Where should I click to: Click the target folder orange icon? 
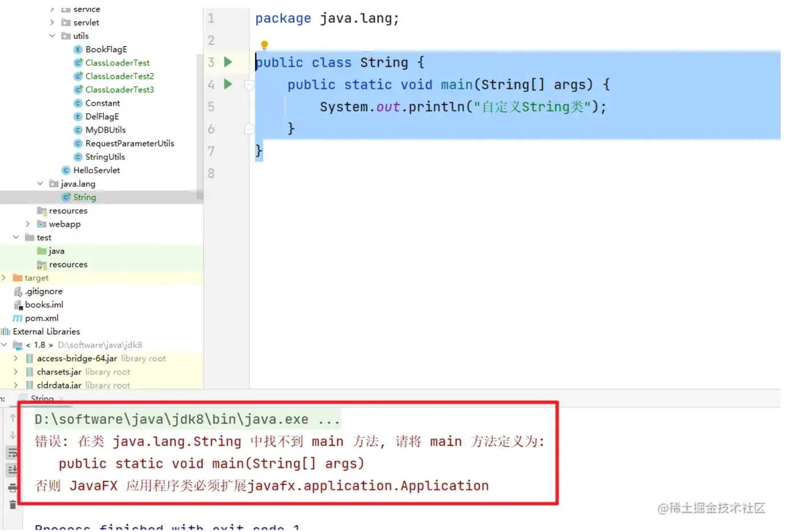pyautogui.click(x=18, y=278)
